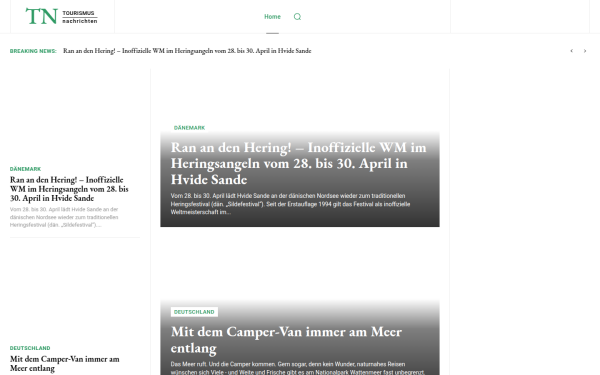Click Camper-Van excerpt 'Das Meer ruft'
Screen dimensions: 600x375
(x=298, y=368)
